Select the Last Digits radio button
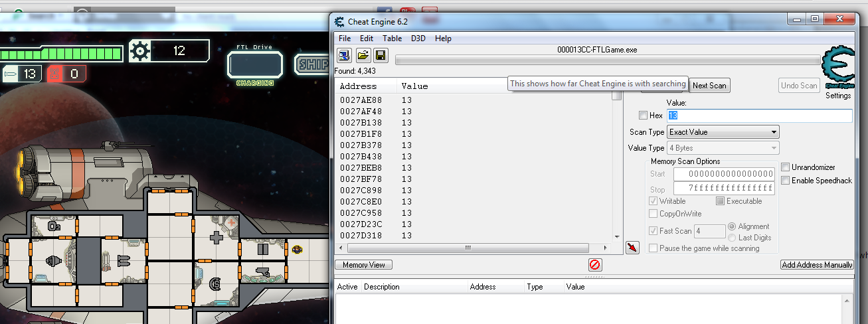This screenshot has width=868, height=324. [x=732, y=238]
